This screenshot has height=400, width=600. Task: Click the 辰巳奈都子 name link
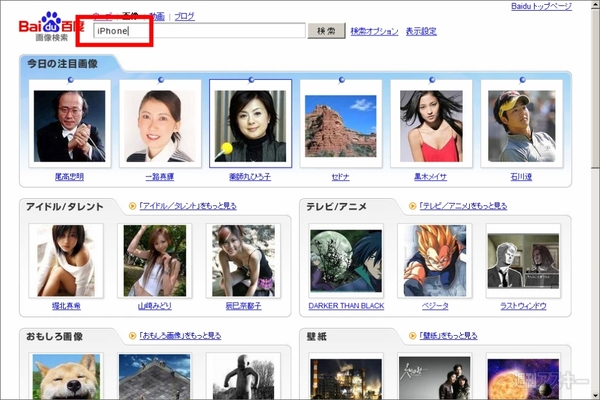point(243,306)
